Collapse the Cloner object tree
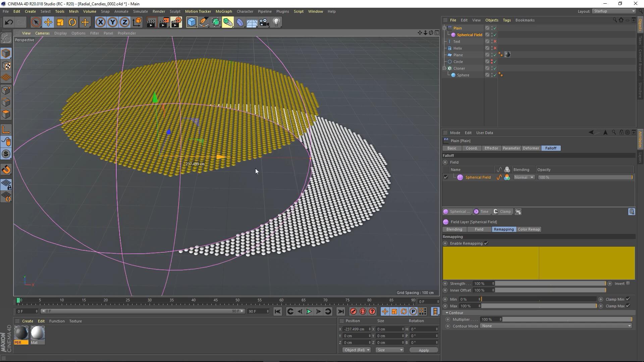The width and height of the screenshot is (644, 362). [444, 68]
